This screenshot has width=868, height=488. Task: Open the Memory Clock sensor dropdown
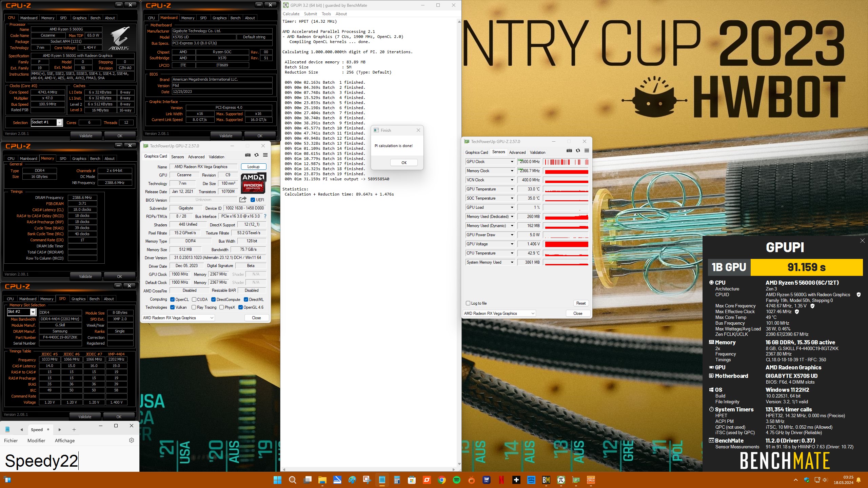[512, 171]
